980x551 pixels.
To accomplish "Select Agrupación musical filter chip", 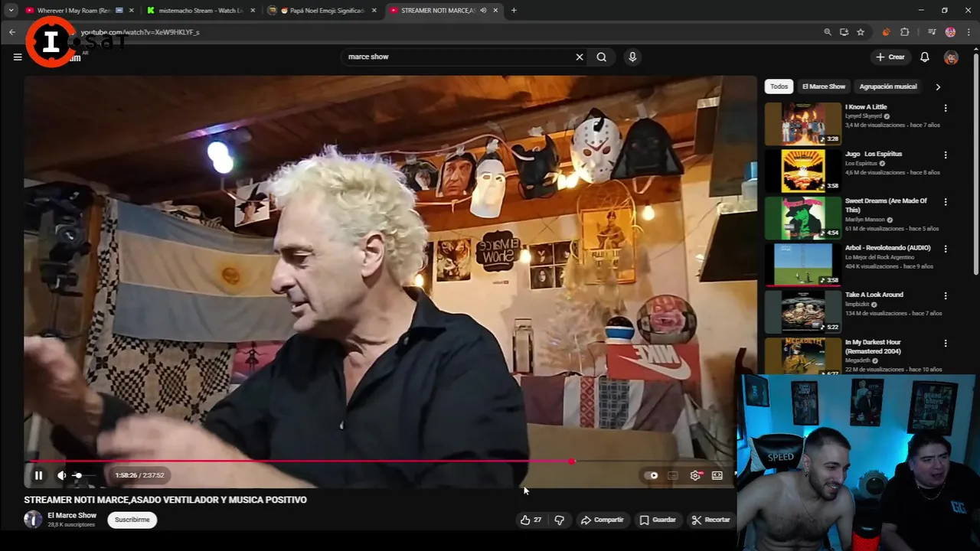I will (x=888, y=86).
